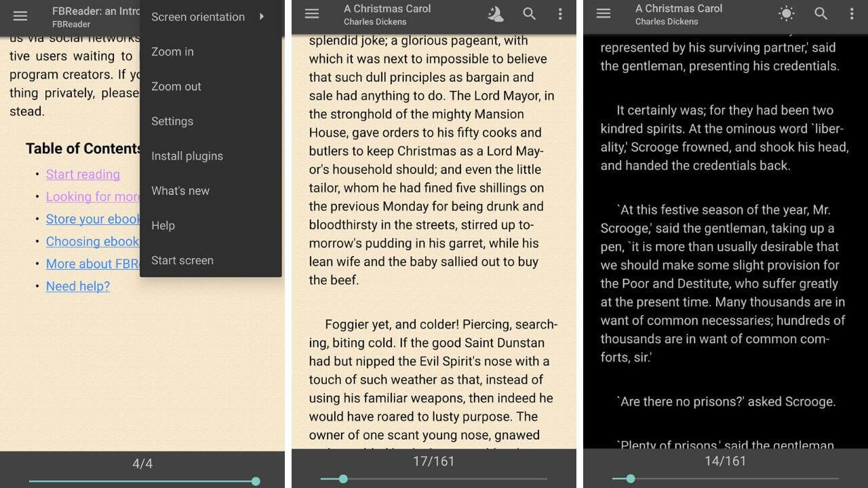868x488 pixels.
Task: Open What's new menu entry
Action: pos(211,190)
